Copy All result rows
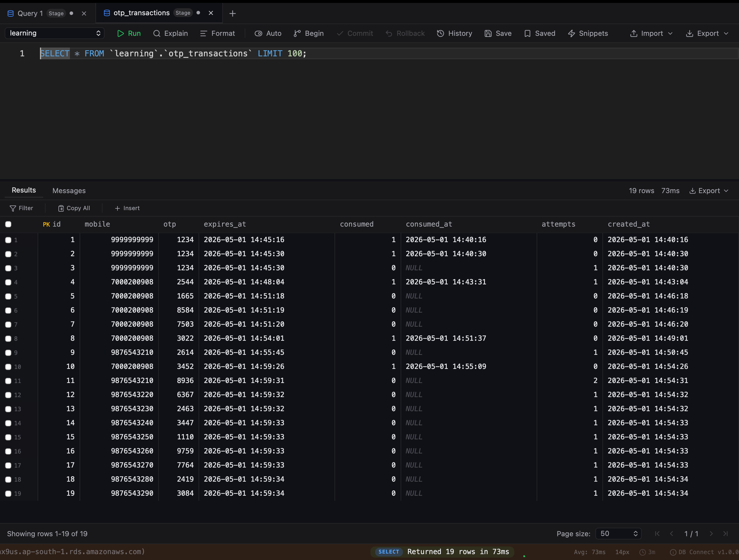The width and height of the screenshot is (739, 560). click(74, 208)
